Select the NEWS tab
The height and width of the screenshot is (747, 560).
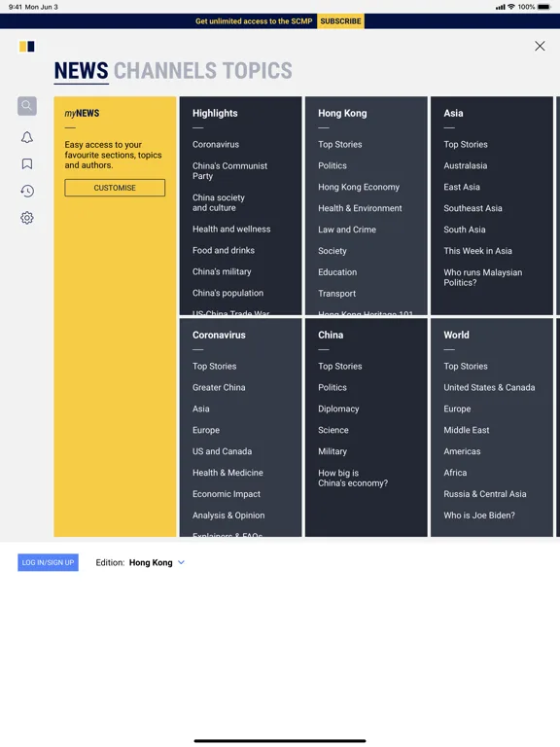click(x=81, y=70)
